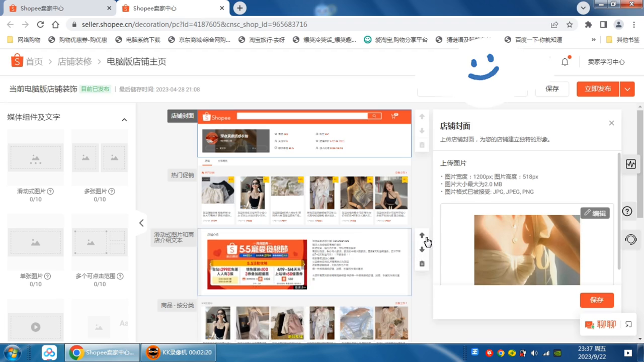Click the uploaded cover image thumbnail
This screenshot has height=362, width=644.
point(526,250)
